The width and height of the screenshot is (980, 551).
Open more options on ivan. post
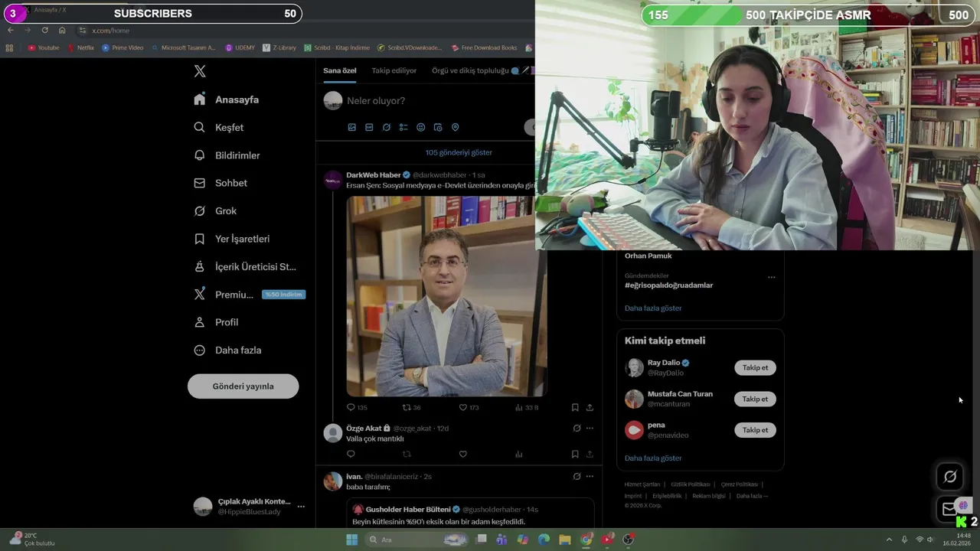click(590, 477)
